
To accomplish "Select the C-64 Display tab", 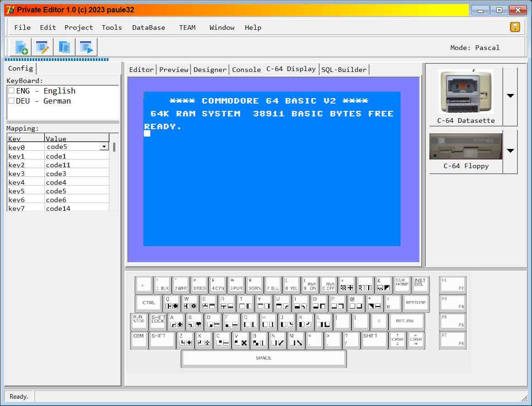I will click(x=291, y=69).
